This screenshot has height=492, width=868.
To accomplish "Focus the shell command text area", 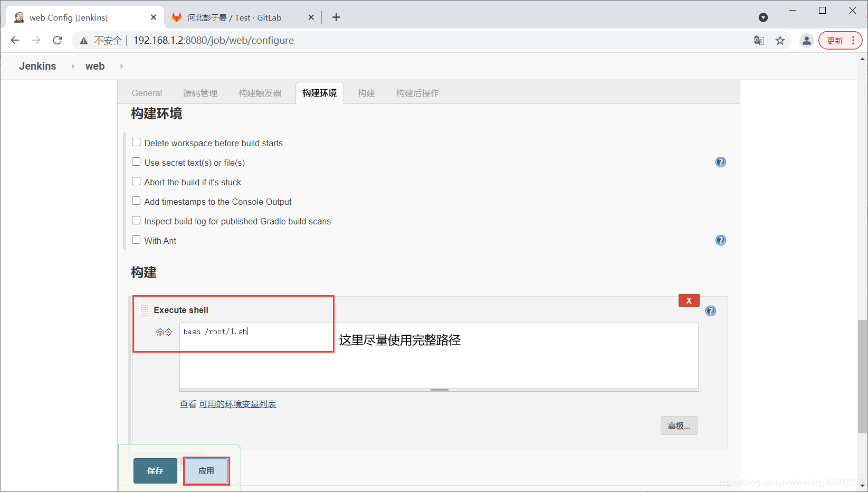I will tap(439, 355).
